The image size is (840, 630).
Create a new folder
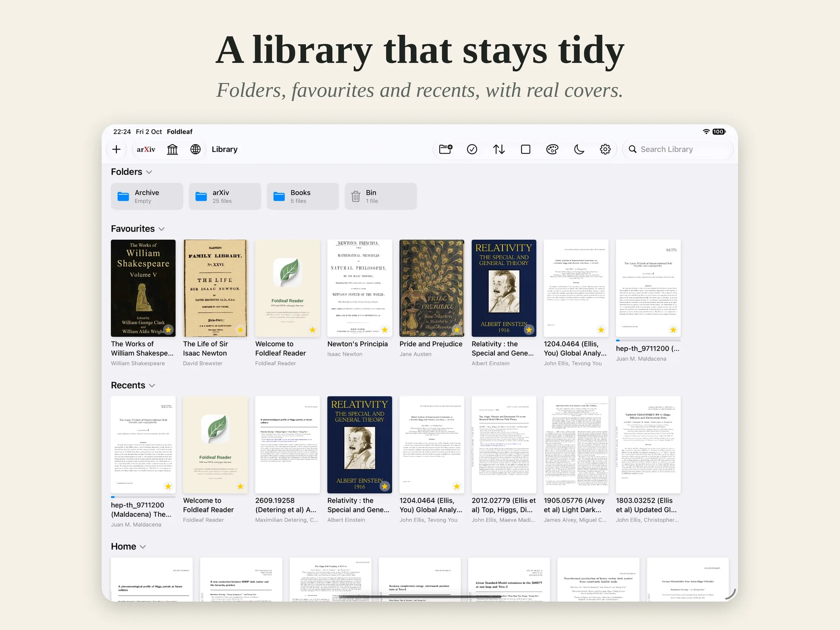point(446,149)
